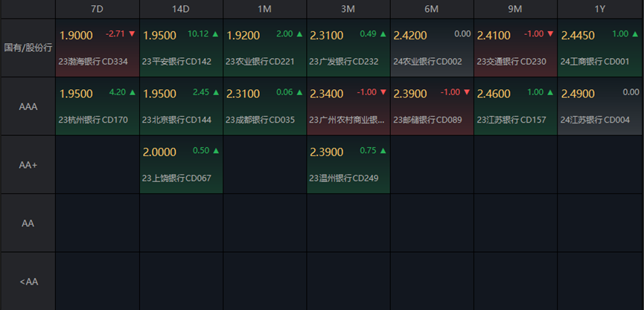Image resolution: width=644 pixels, height=310 pixels.
Task: Click red down arrow beside 23渤海银行CD334
Action: (x=132, y=34)
